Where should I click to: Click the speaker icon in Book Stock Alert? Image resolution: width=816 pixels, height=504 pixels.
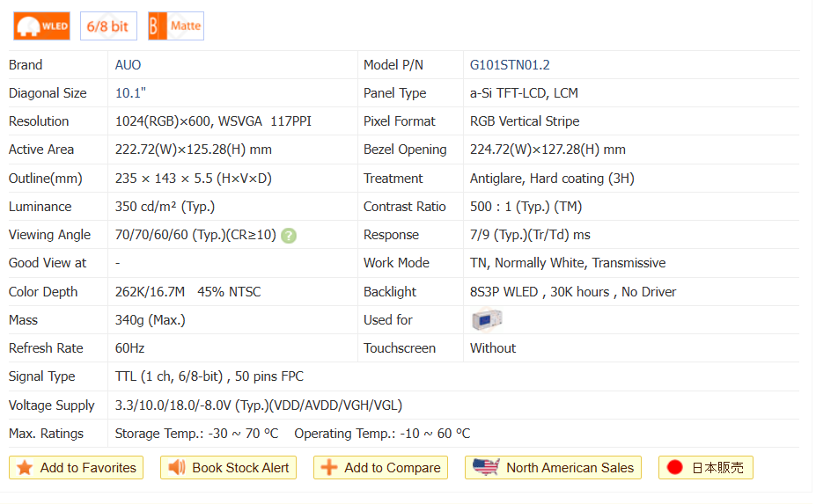click(177, 468)
